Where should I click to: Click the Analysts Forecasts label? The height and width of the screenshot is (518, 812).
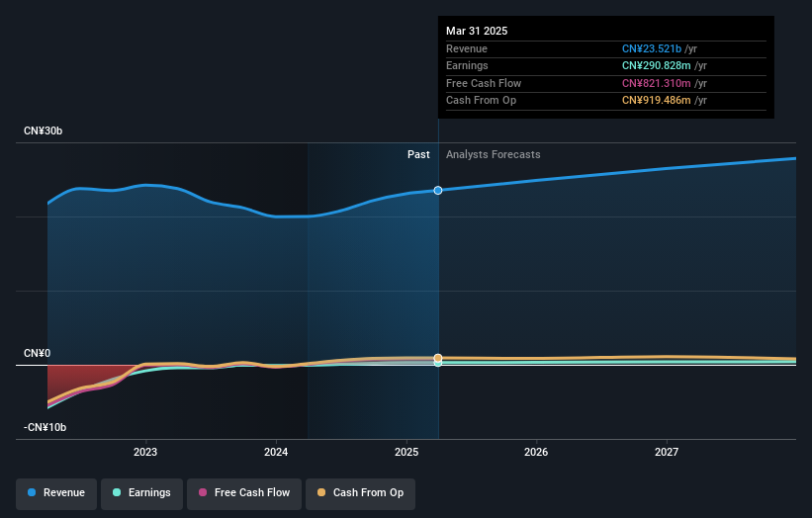click(493, 154)
